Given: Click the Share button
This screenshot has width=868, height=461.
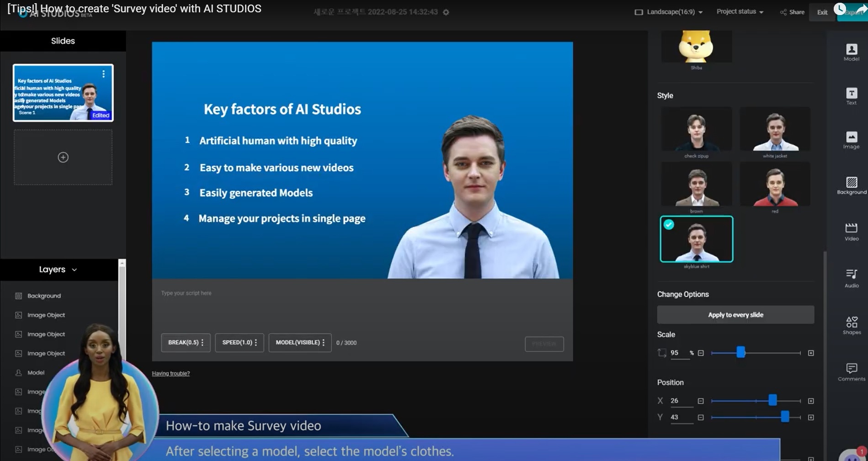Looking at the screenshot, I should point(792,12).
